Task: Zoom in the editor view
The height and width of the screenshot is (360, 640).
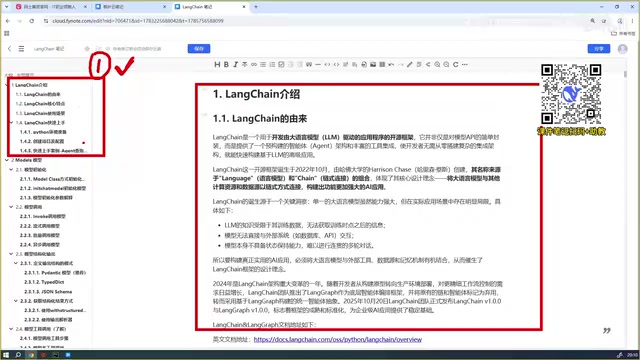Action: click(437, 64)
